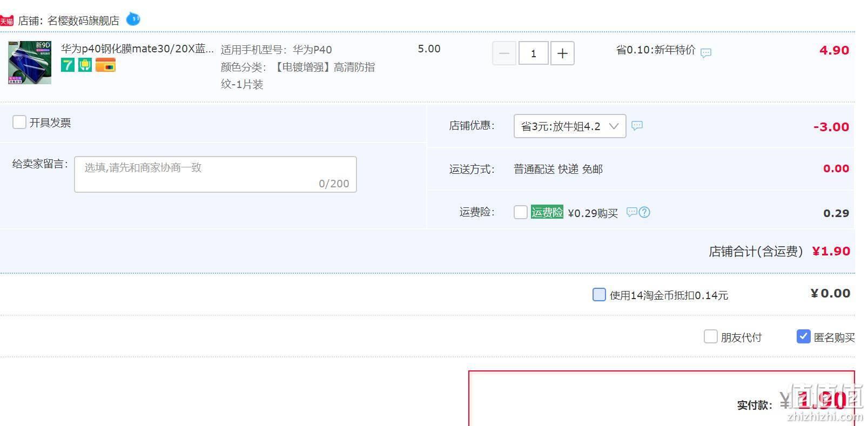Click the 0.29 insurance price value

(x=836, y=213)
